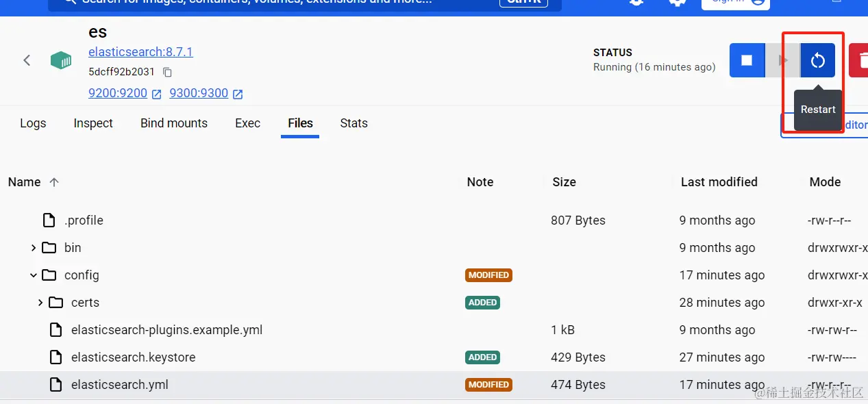Open the 9300:9300 port link
Screen dimensions: 868x404
coord(199,93)
